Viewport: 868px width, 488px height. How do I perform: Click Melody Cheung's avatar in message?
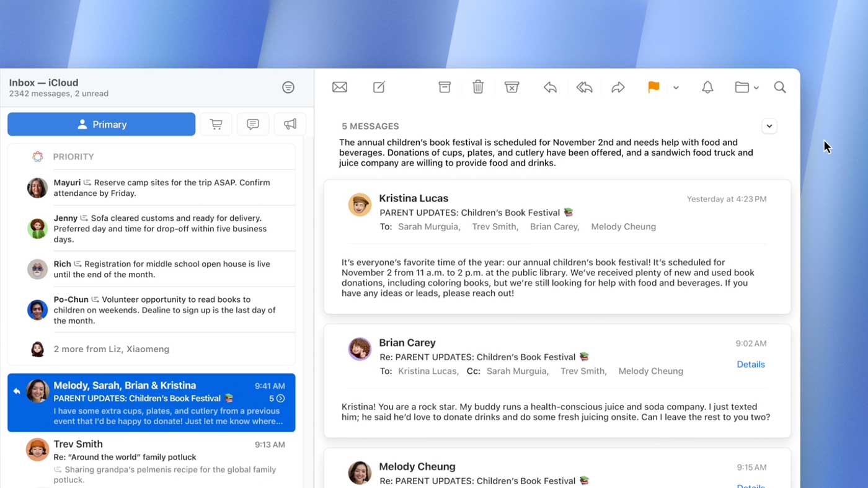(360, 473)
